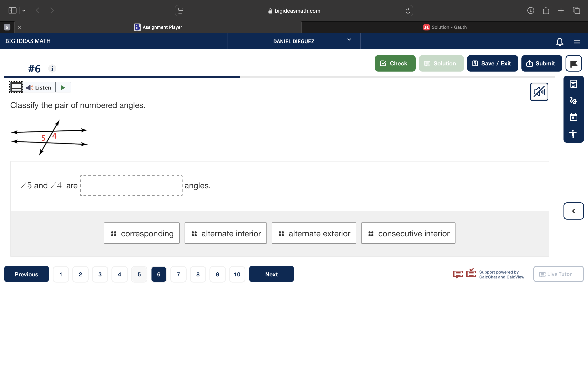This screenshot has height=368, width=588.
Task: Reload the page in Safari
Action: (x=408, y=11)
